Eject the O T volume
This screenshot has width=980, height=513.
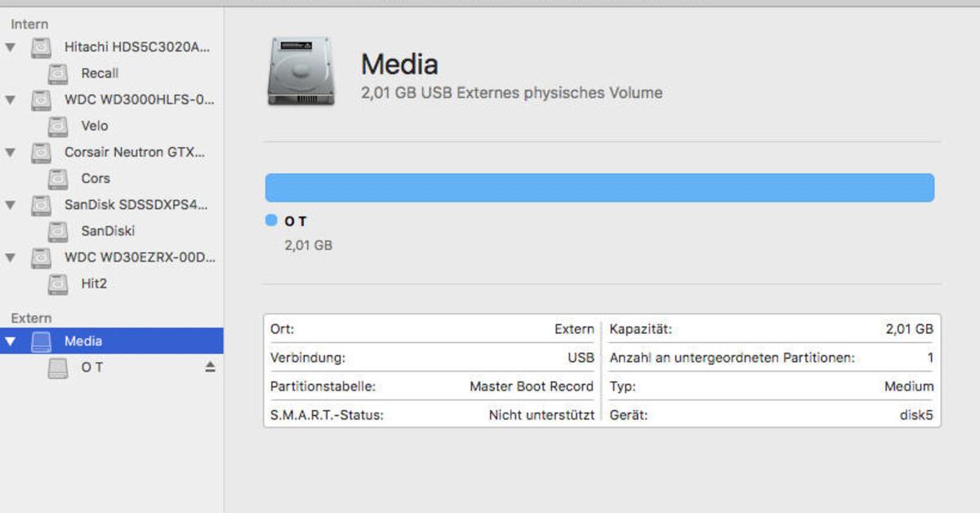[x=210, y=368]
